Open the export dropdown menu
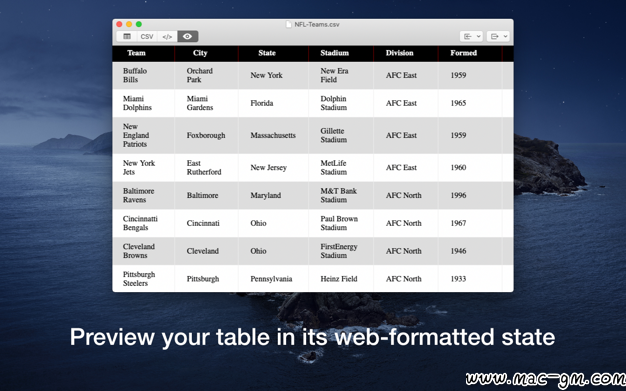The height and width of the screenshot is (391, 626). pyautogui.click(x=498, y=36)
